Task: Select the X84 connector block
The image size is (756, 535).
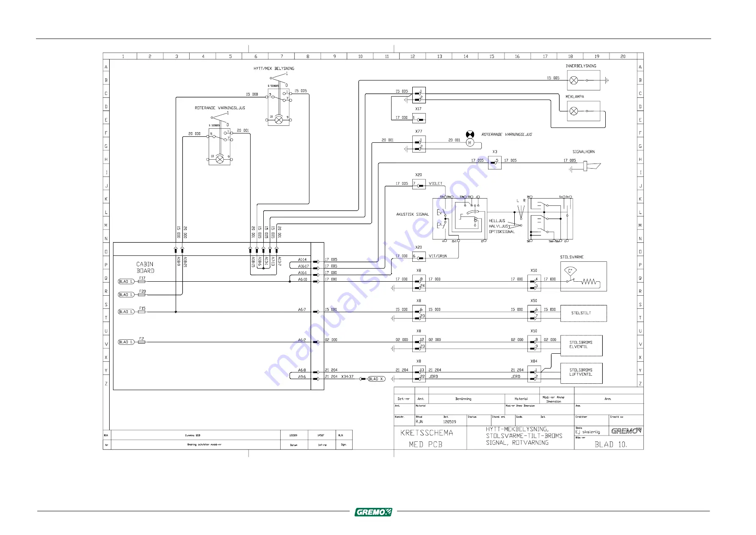Action: [534, 373]
